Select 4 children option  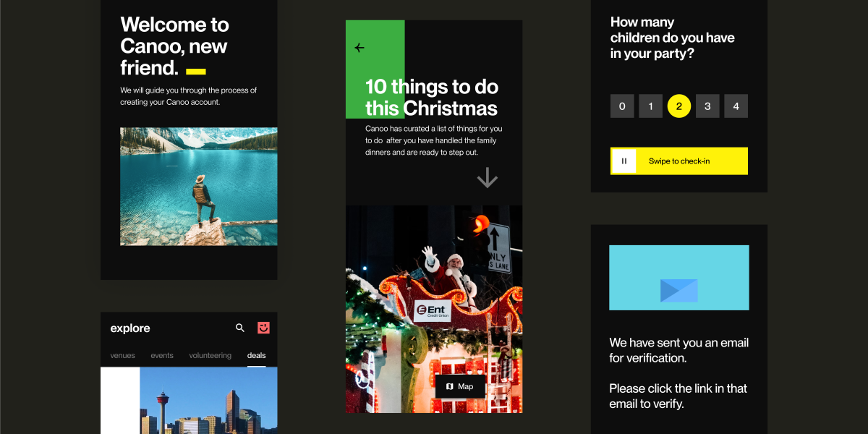coord(736,106)
